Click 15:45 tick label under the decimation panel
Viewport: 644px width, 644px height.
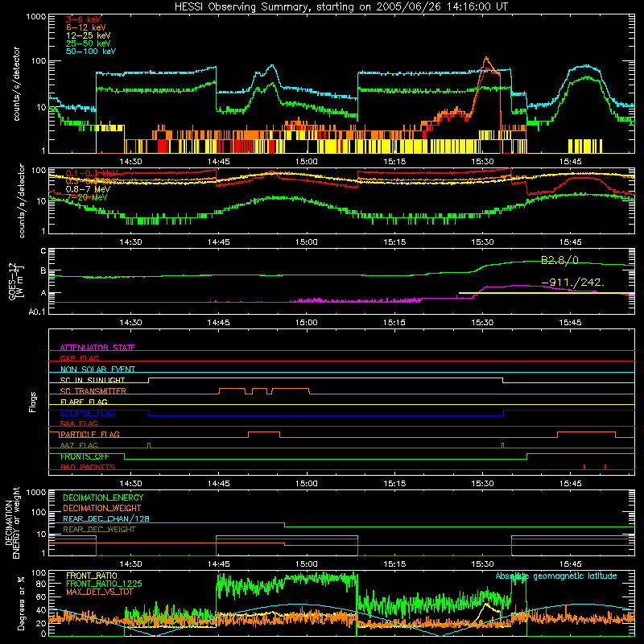pyautogui.click(x=570, y=564)
